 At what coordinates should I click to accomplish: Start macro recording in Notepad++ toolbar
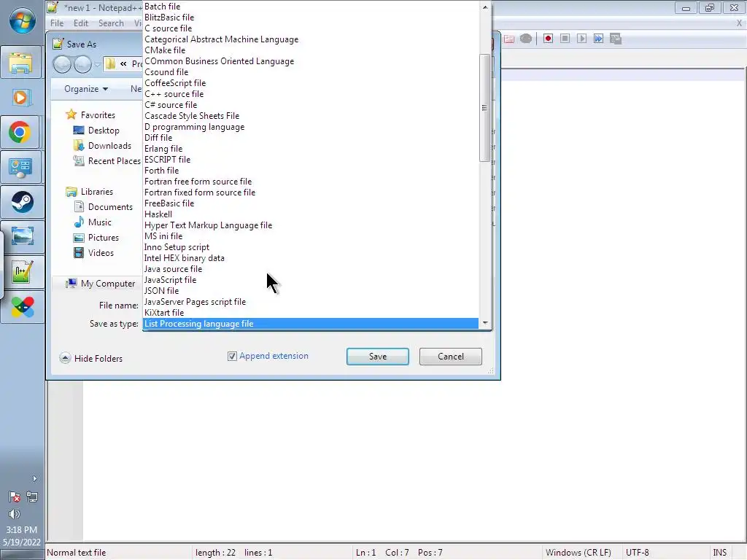[x=548, y=39]
